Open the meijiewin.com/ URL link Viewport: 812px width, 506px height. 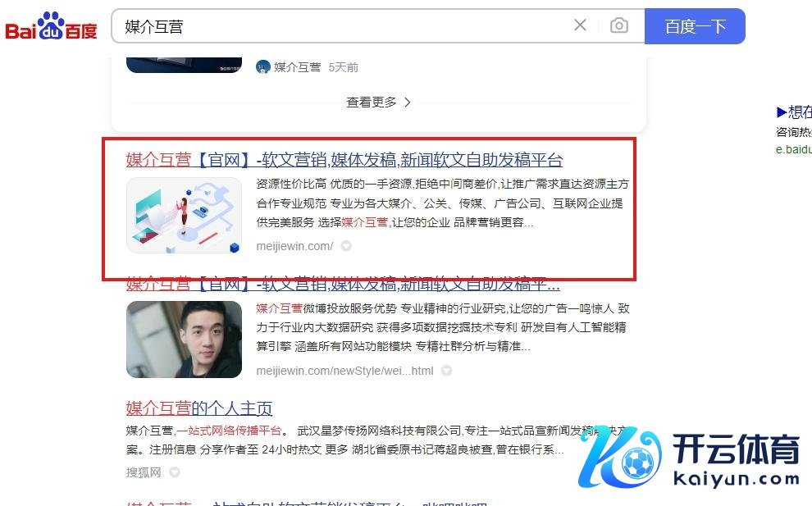tap(294, 246)
